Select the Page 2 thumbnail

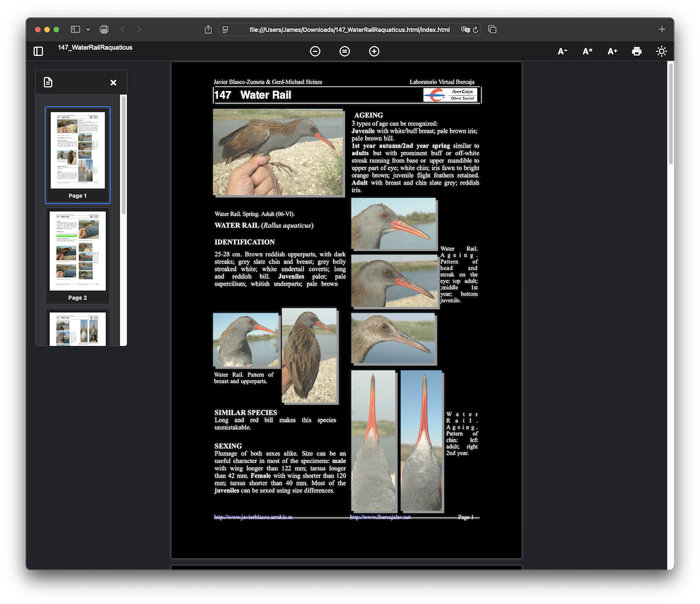coord(77,252)
